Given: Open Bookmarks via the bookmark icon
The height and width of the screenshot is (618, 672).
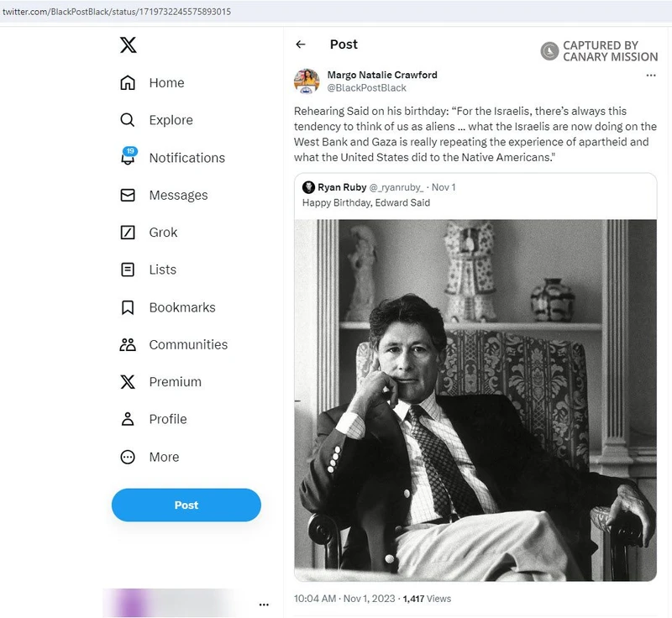Looking at the screenshot, I should coord(128,307).
